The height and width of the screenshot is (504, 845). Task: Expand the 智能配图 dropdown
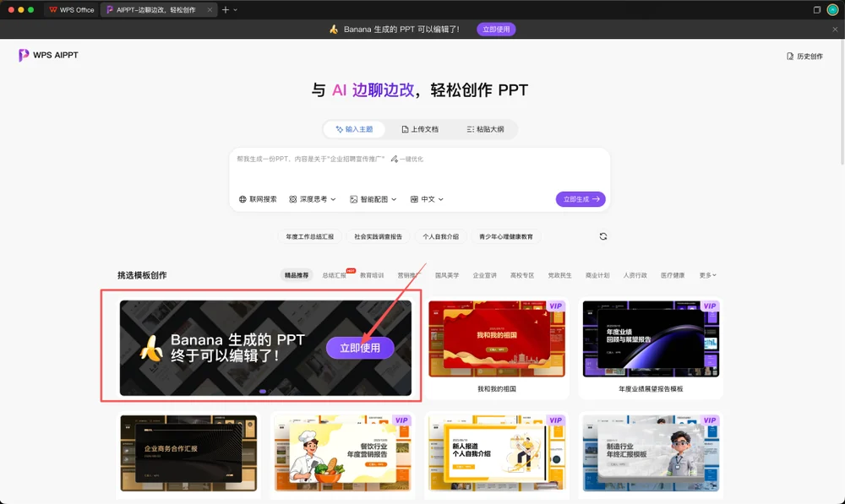tap(373, 199)
